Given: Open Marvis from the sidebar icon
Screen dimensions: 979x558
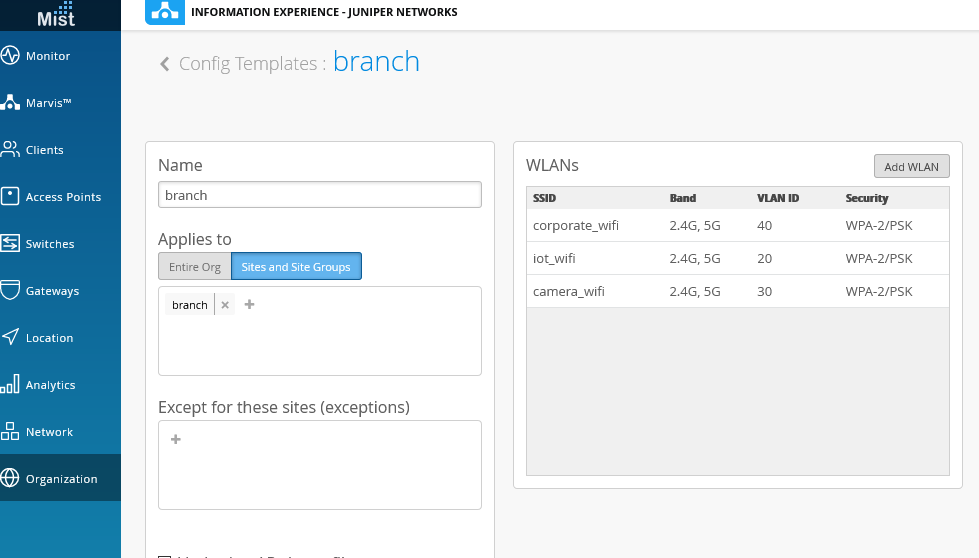Looking at the screenshot, I should [11, 103].
